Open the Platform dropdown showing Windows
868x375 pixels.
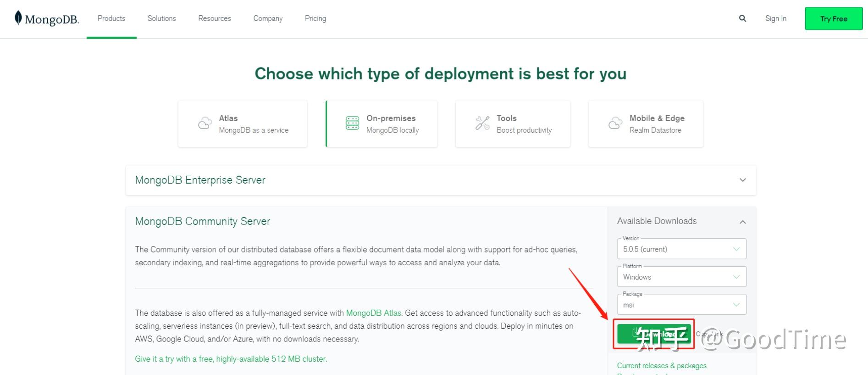click(x=681, y=277)
